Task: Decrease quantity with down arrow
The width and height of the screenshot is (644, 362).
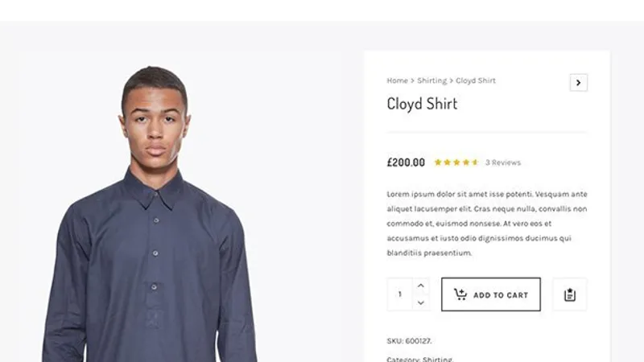Action: (420, 303)
